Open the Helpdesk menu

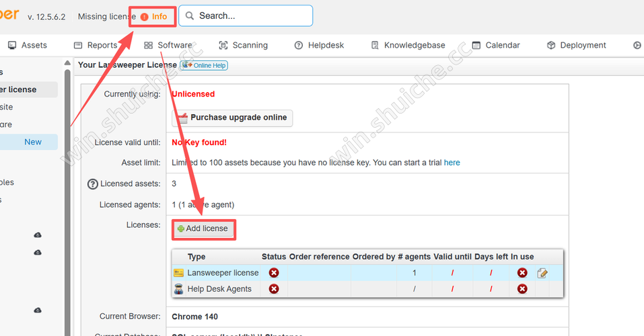click(x=319, y=45)
